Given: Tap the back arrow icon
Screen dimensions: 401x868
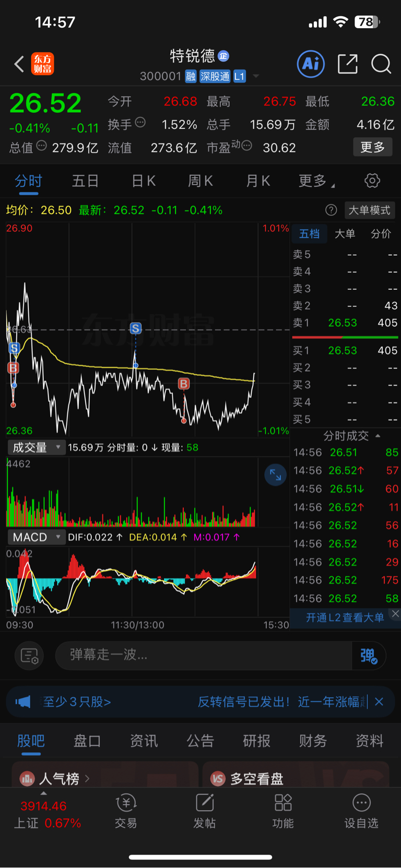Looking at the screenshot, I should point(19,64).
